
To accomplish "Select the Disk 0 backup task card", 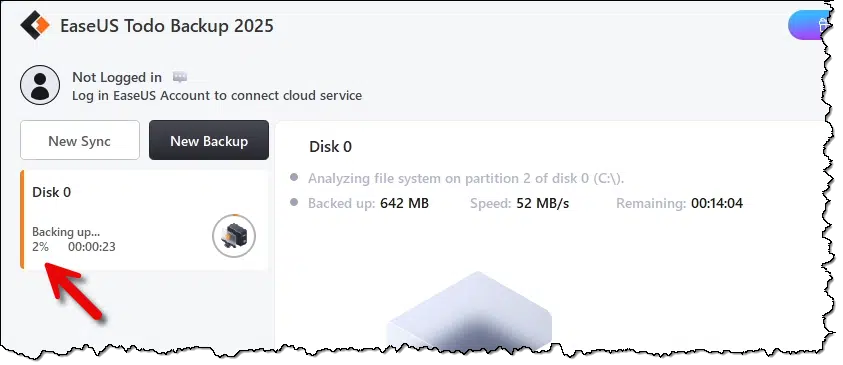I will point(144,219).
